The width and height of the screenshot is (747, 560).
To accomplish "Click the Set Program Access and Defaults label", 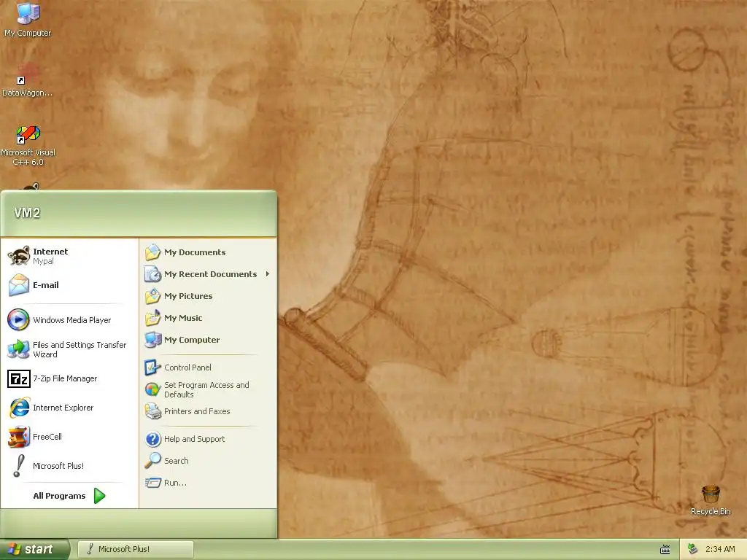I will [206, 389].
